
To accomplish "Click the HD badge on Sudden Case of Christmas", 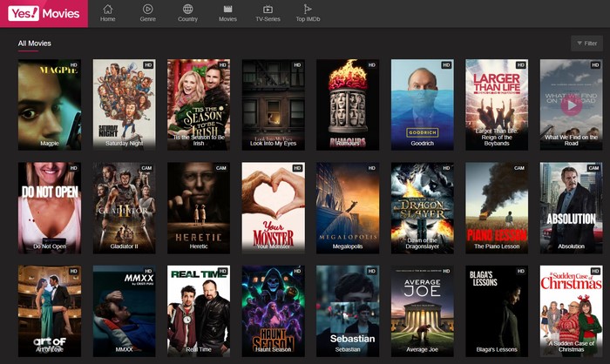I will pos(595,271).
